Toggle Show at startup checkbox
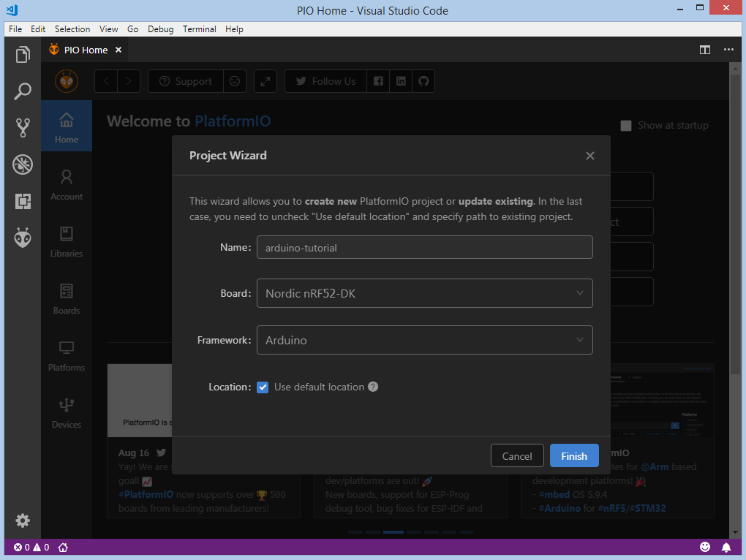The image size is (746, 560). 626,126
